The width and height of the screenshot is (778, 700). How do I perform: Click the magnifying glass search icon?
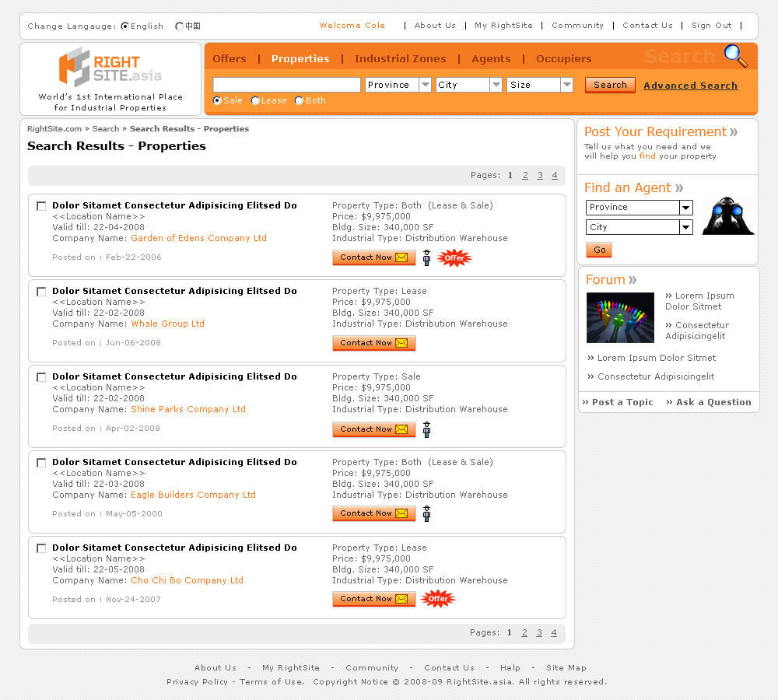pos(734,56)
